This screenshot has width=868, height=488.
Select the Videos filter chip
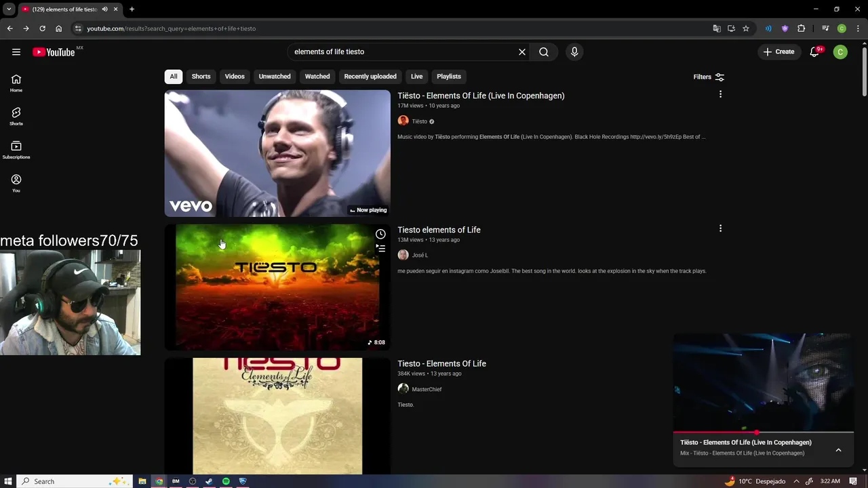(235, 77)
